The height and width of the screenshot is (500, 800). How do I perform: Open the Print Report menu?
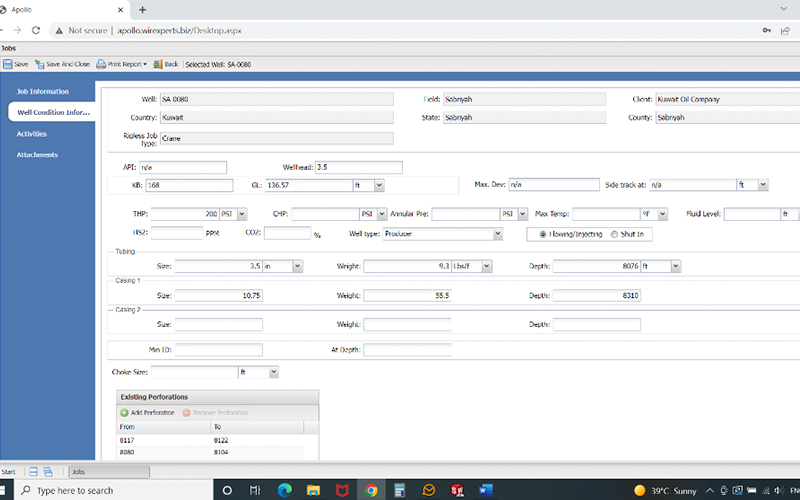click(x=121, y=64)
